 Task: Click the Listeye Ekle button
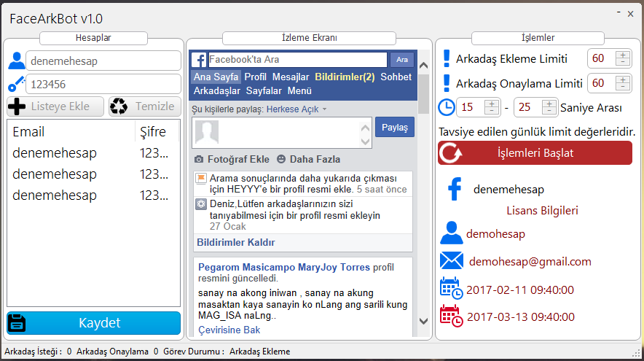click(55, 106)
